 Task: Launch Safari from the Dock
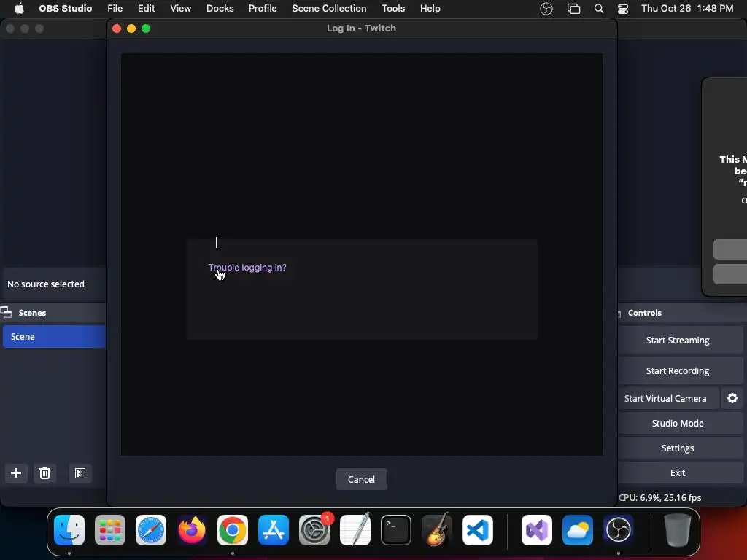coord(151,530)
